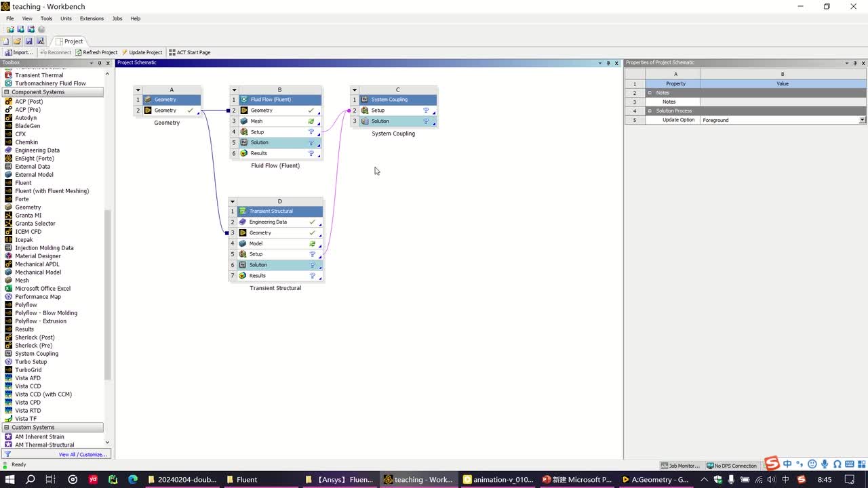
Task: Open the ACT Start Page
Action: (x=190, y=52)
